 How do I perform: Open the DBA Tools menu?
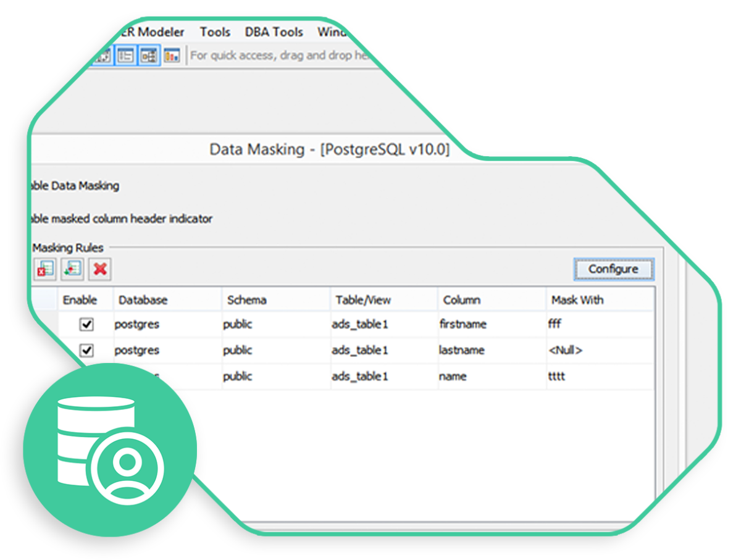pos(274,32)
